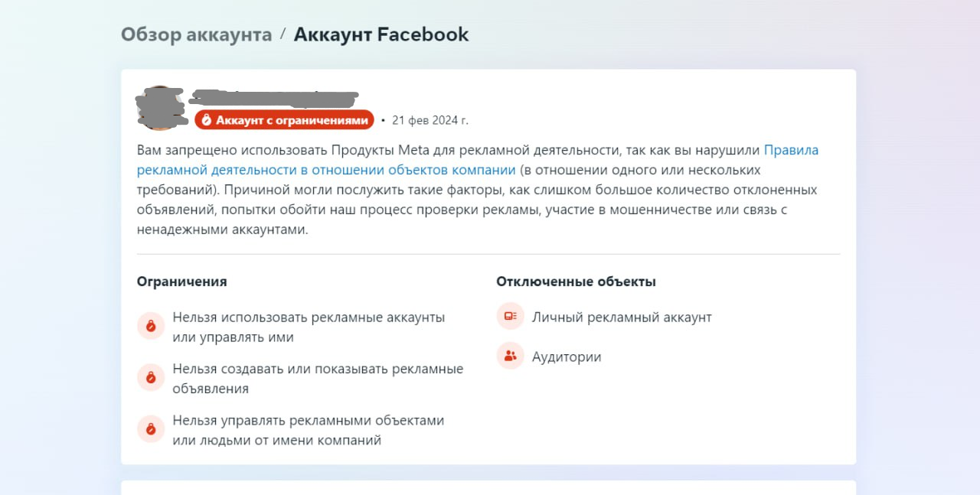Image resolution: width=980 pixels, height=495 pixels.
Task: Click the lock icon beside Нельзя управлять рекламными объектами
Action: pos(151,429)
